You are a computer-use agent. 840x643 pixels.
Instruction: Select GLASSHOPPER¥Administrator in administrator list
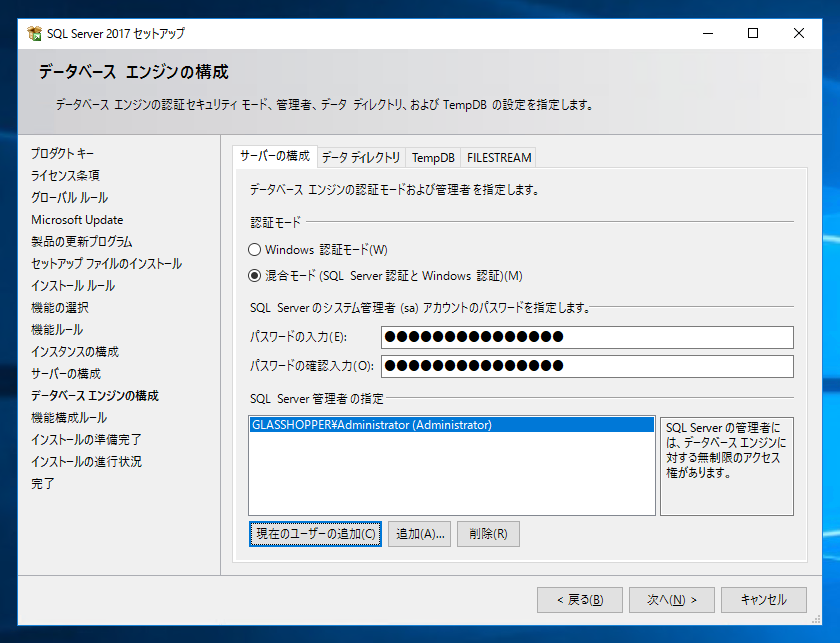pyautogui.click(x=452, y=425)
